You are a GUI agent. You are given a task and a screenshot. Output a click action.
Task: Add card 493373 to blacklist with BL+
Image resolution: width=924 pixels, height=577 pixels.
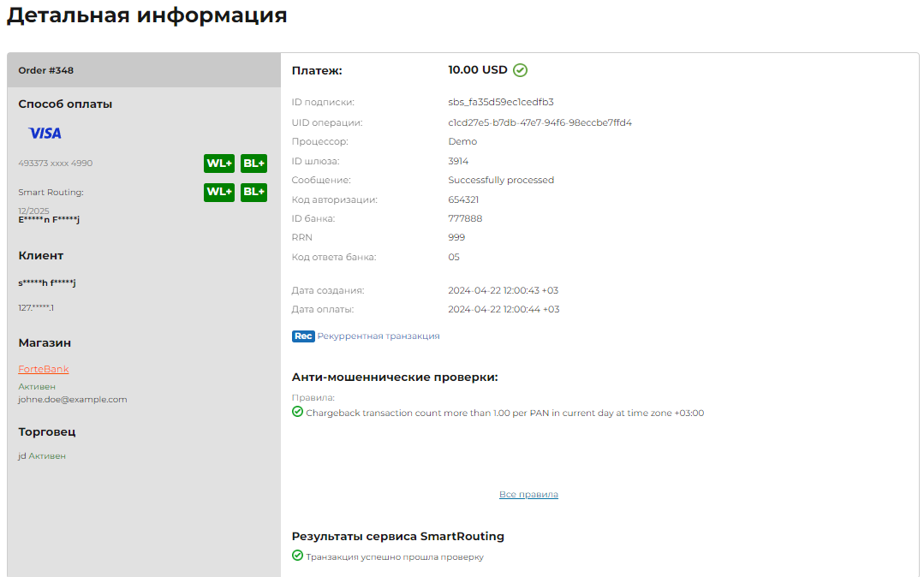tap(254, 164)
